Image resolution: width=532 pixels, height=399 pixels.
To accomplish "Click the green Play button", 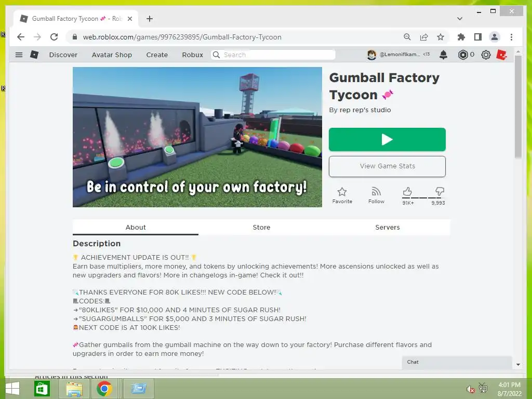I will (x=387, y=139).
